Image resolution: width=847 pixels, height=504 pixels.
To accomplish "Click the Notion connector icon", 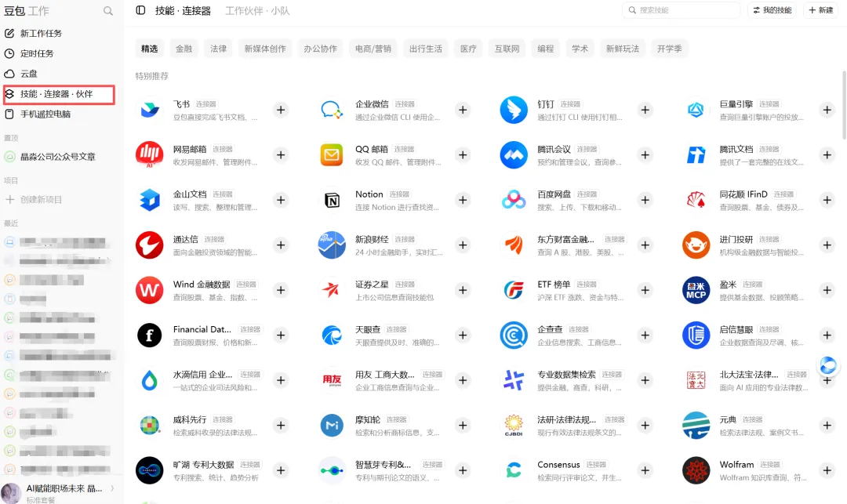I will (x=332, y=200).
